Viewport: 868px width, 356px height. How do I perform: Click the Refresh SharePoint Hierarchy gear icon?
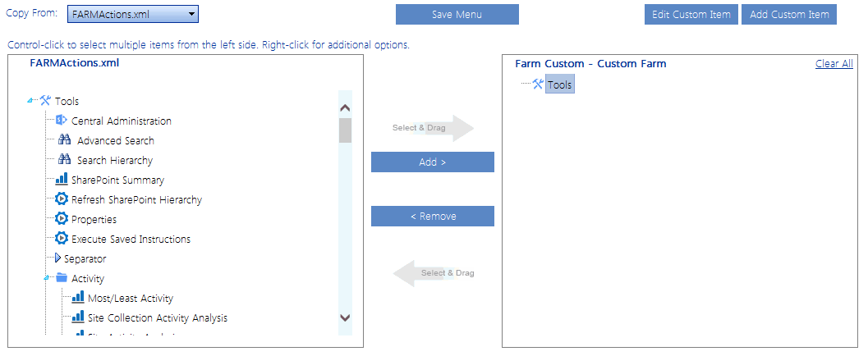(x=61, y=199)
